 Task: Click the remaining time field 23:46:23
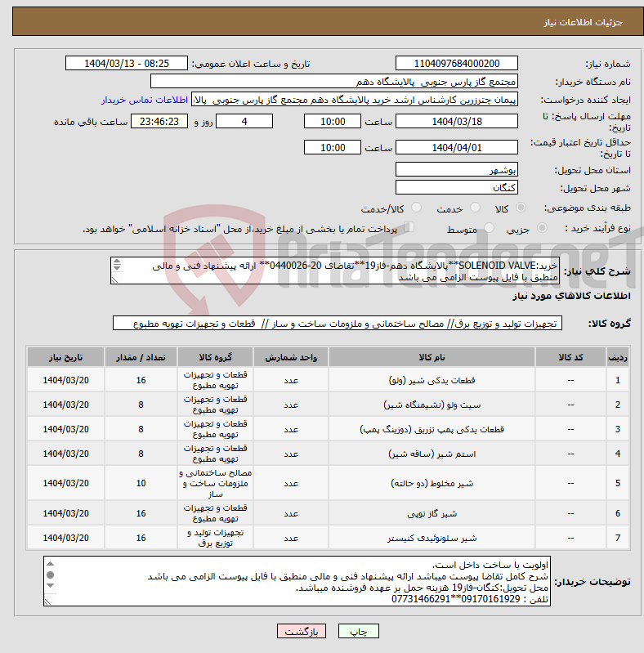click(159, 121)
